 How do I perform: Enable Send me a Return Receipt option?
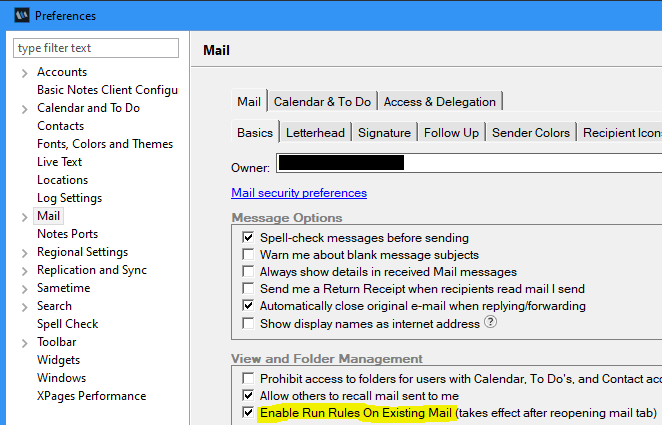coord(248,289)
